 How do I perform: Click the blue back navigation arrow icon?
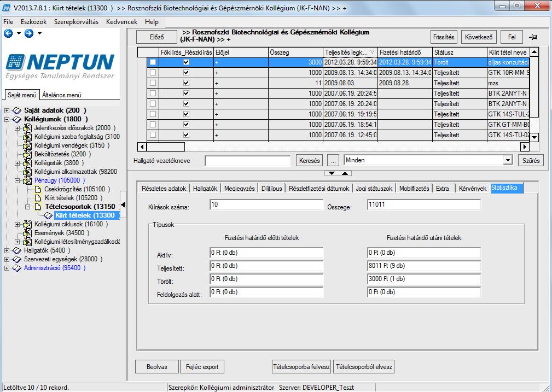pos(8,33)
